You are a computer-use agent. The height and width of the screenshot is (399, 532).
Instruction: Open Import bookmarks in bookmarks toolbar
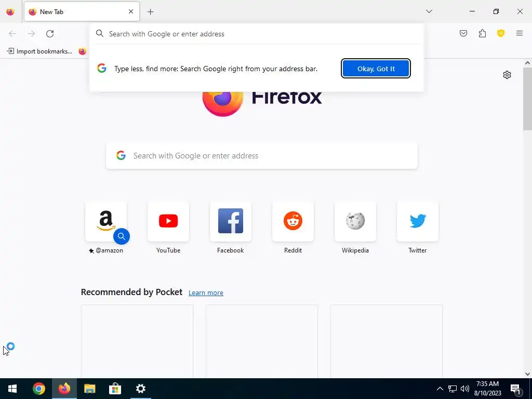pyautogui.click(x=39, y=51)
